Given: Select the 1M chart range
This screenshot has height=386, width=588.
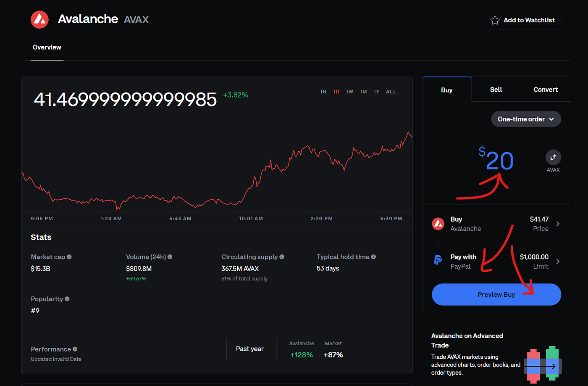Looking at the screenshot, I should [363, 92].
